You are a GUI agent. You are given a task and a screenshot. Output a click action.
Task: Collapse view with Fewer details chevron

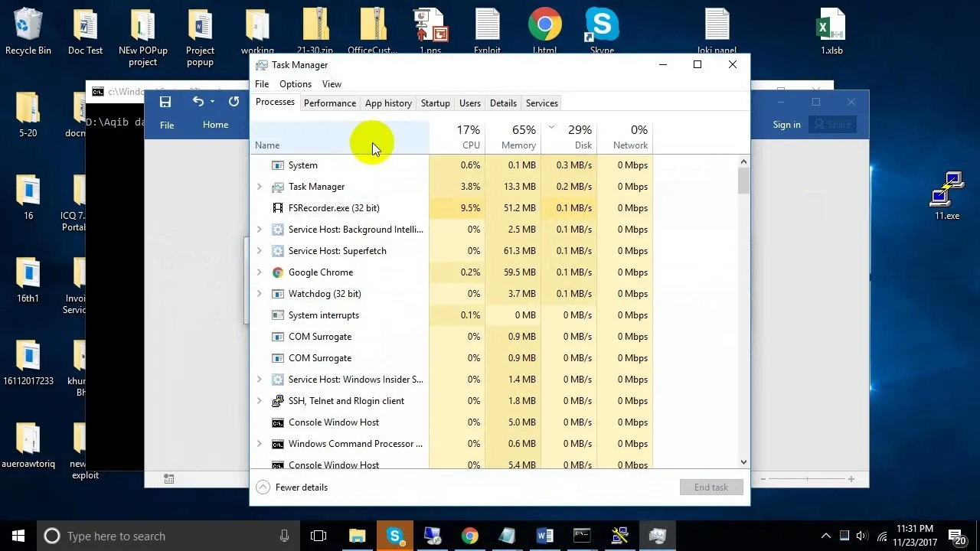(263, 487)
